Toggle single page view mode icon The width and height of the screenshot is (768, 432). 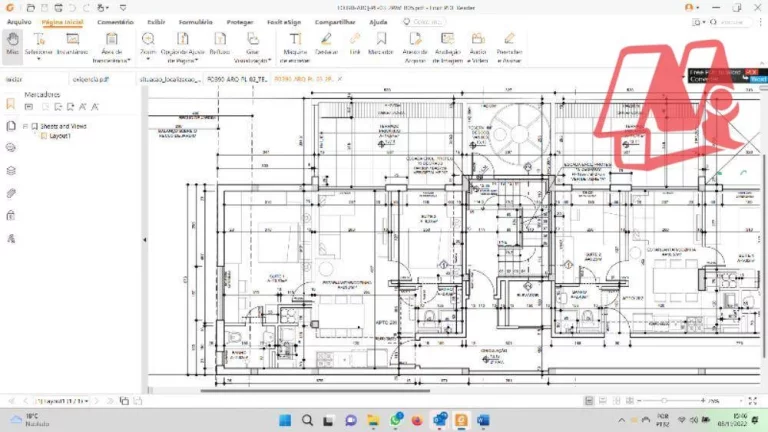point(589,401)
